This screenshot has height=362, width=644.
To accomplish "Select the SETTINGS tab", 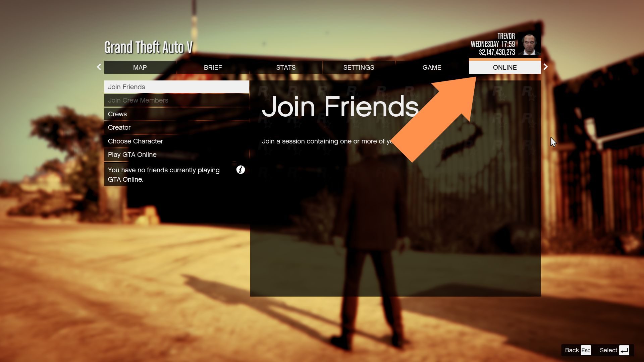I will (x=359, y=67).
